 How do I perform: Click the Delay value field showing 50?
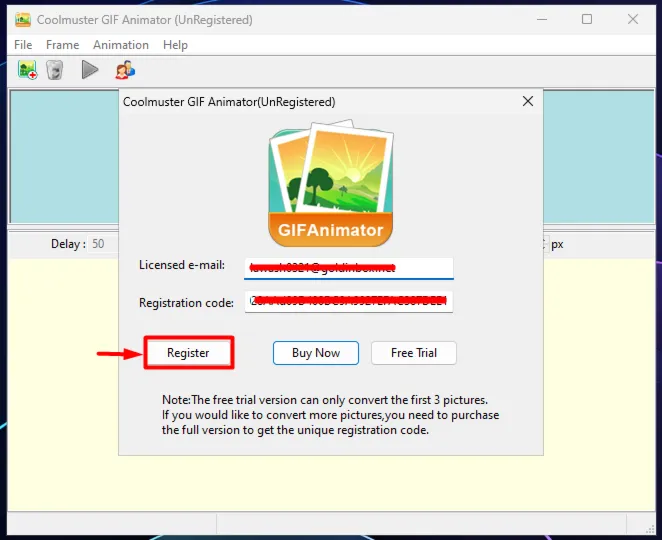point(103,244)
